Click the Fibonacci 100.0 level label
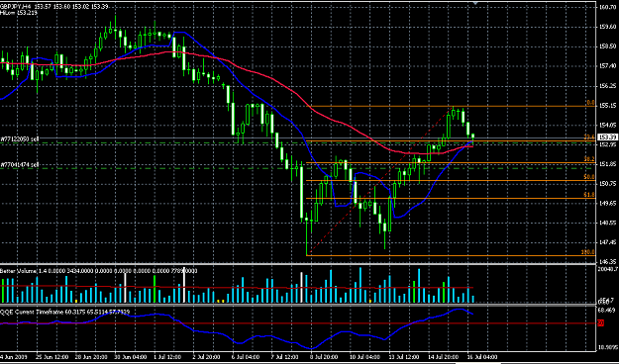Screen dimensions: 619x364 pyautogui.click(x=588, y=252)
